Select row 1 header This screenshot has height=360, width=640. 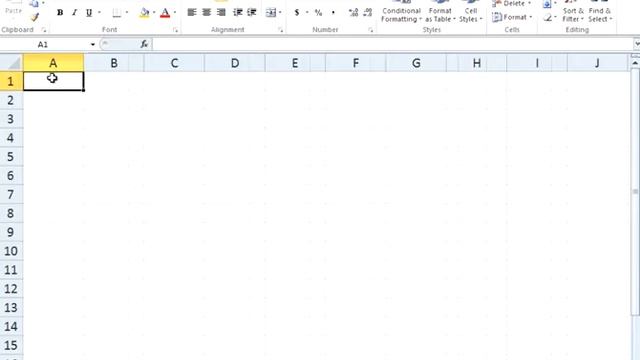(11, 81)
